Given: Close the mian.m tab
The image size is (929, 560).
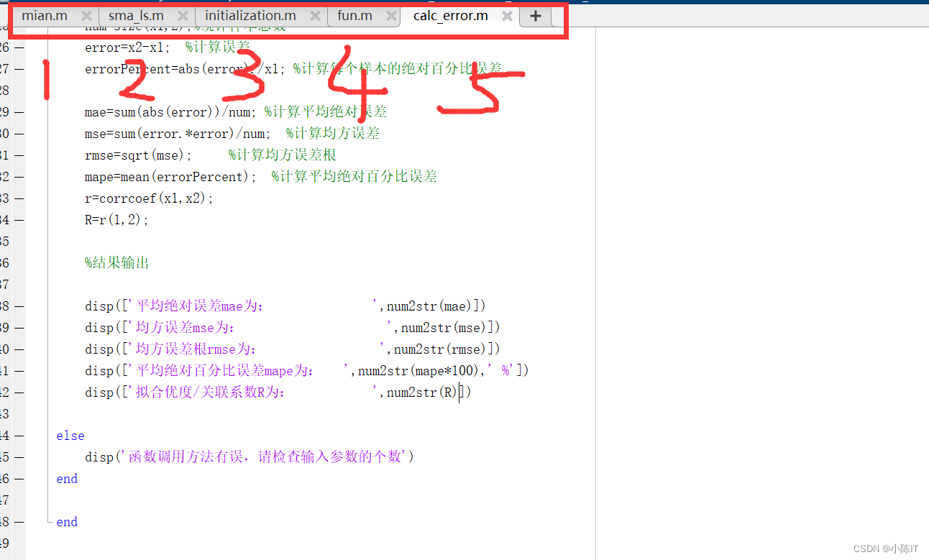Looking at the screenshot, I should click(x=87, y=16).
